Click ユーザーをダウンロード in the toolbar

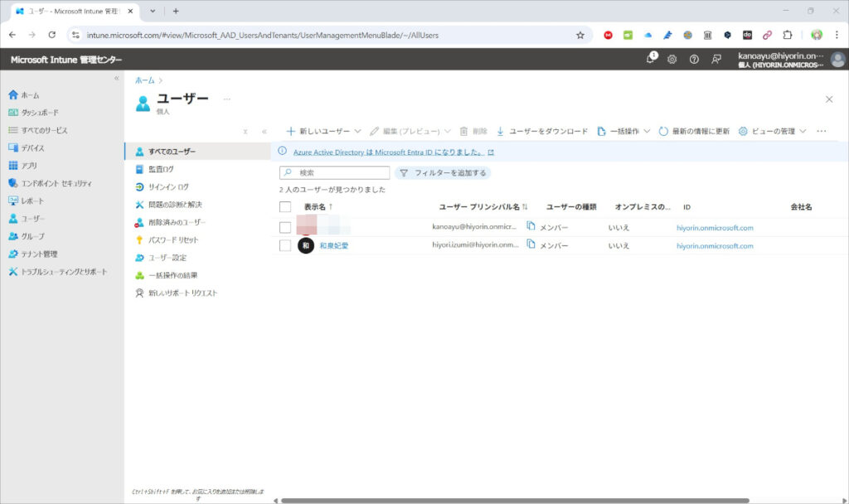(x=542, y=131)
